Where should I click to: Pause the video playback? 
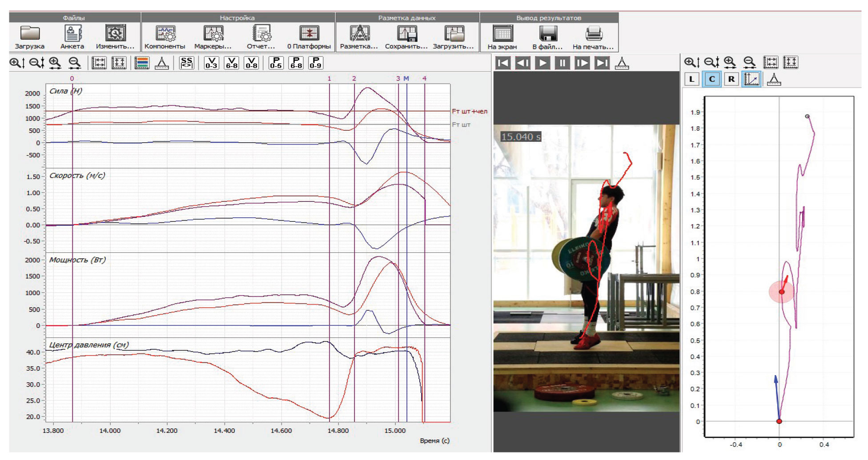(562, 63)
